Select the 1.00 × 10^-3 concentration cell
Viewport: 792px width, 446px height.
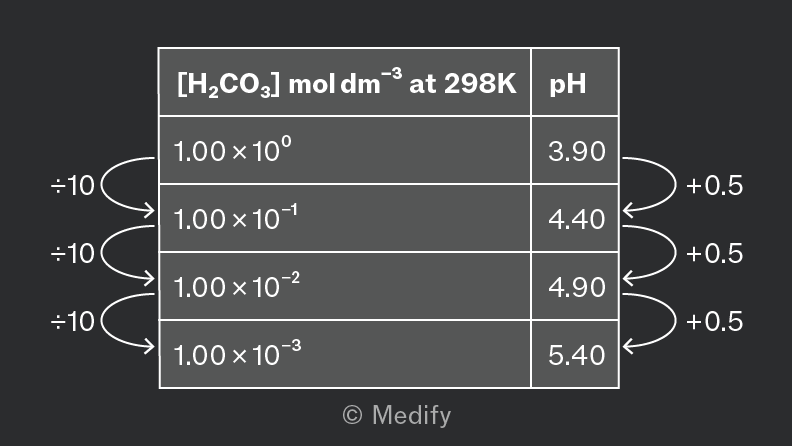coord(345,354)
